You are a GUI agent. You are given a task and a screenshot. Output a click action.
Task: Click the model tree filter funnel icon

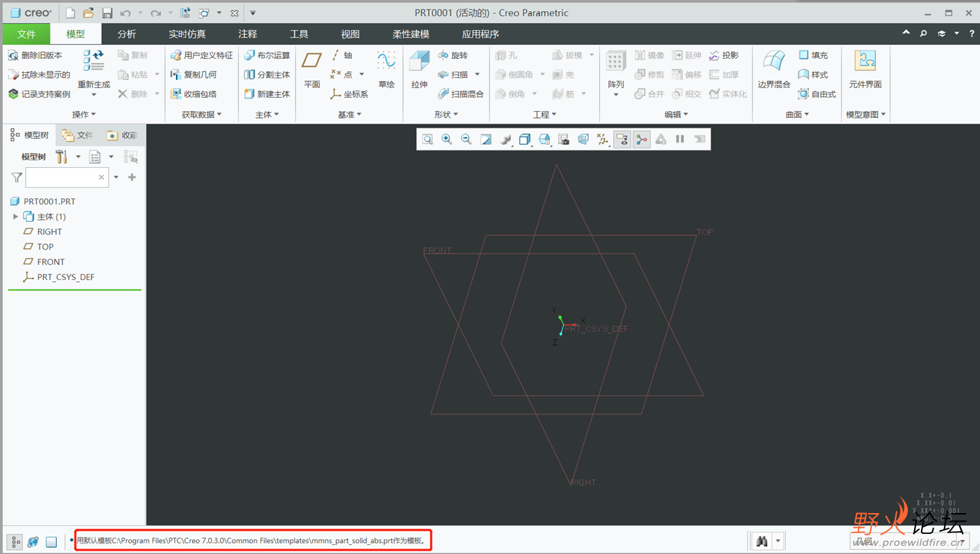[17, 178]
